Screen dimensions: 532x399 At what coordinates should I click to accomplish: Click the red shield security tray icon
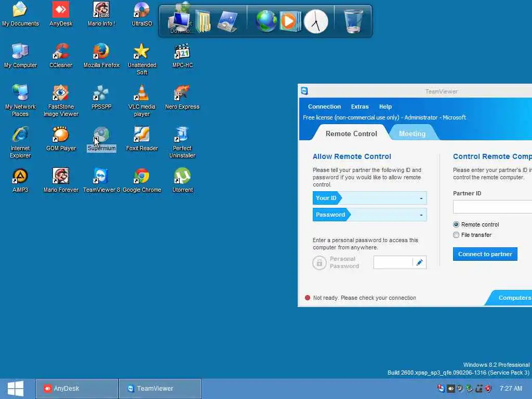[x=488, y=389]
